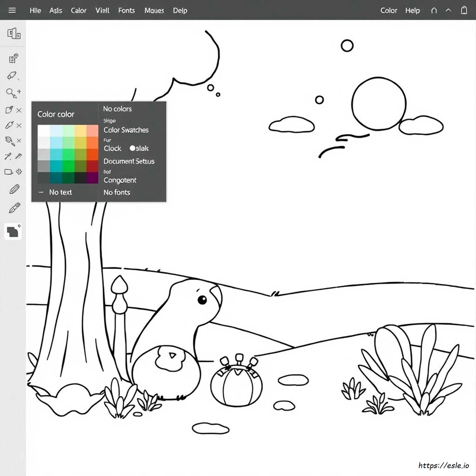Screen dimensions: 476x476
Task: Select the rectangle shape tool
Action: [9, 172]
